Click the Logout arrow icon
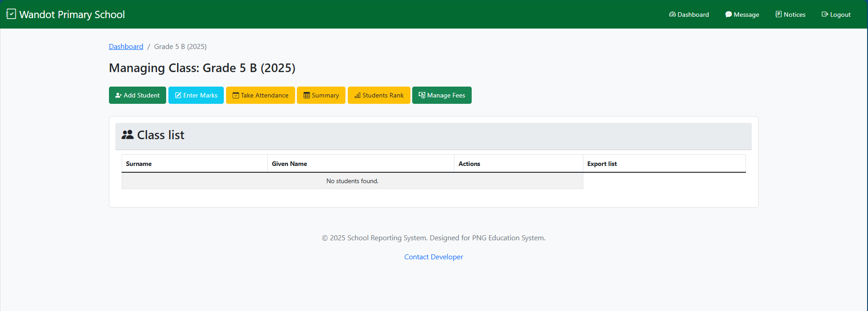The height and width of the screenshot is (311, 868). coord(825,15)
